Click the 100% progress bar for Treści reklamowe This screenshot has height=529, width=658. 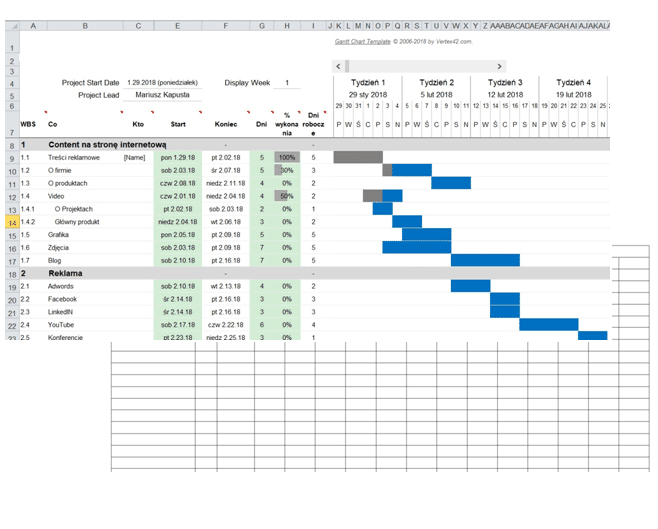click(x=287, y=157)
